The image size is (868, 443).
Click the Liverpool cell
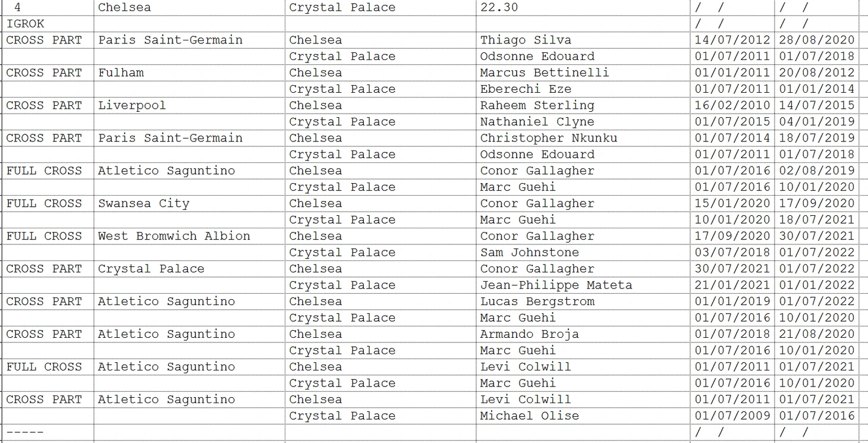pos(190,105)
